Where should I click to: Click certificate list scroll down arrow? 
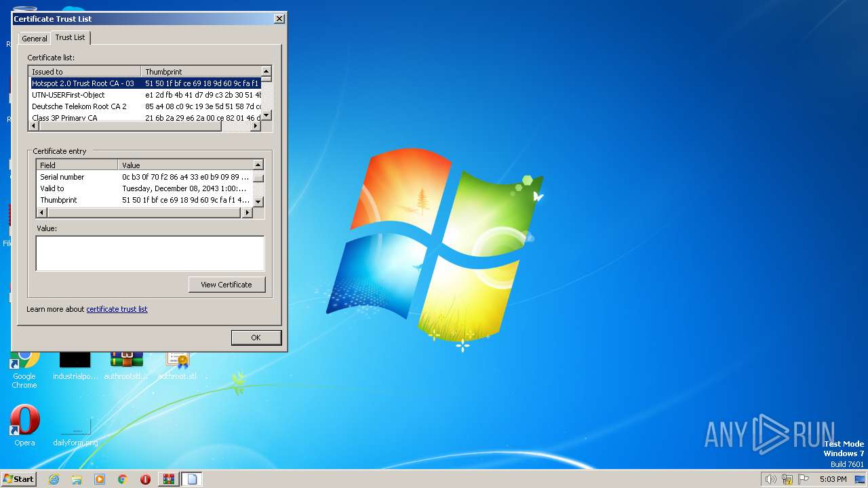267,115
